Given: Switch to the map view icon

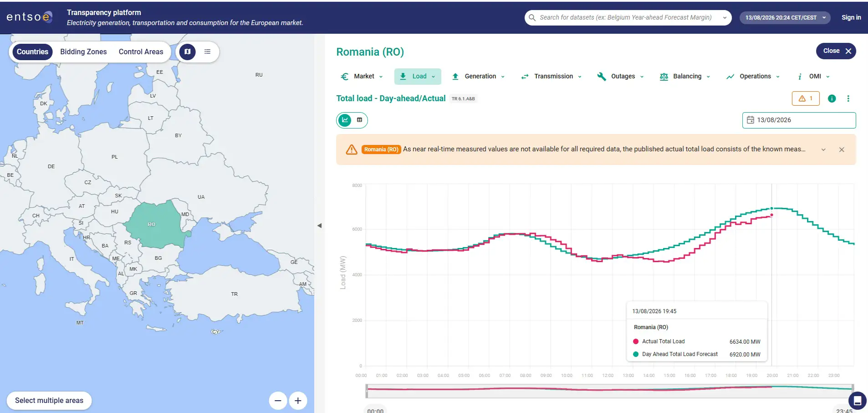Looking at the screenshot, I should [187, 52].
